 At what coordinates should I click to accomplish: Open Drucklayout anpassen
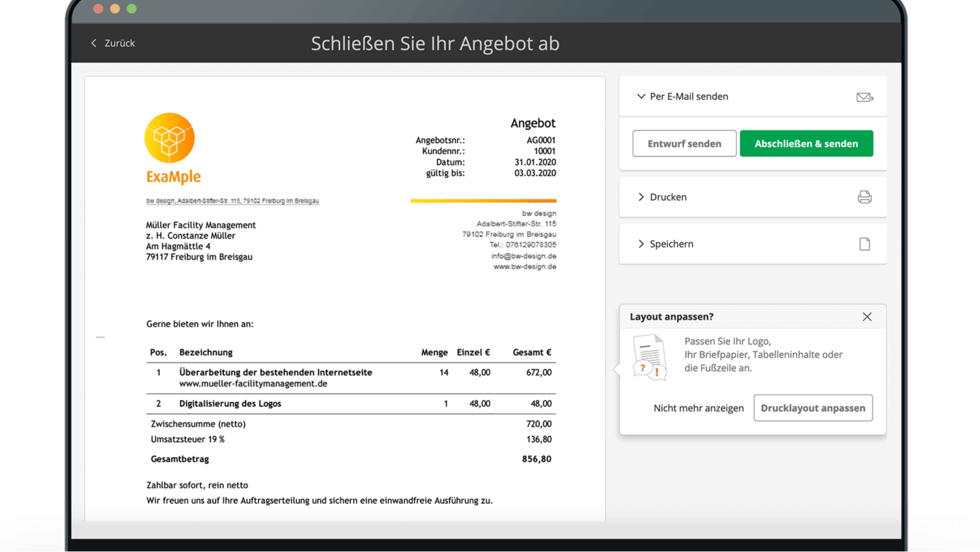point(813,408)
